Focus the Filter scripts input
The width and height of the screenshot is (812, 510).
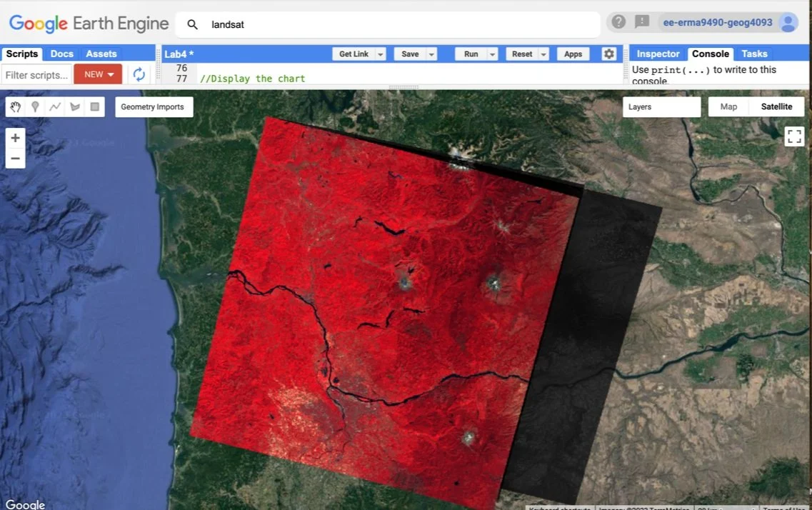(36, 75)
